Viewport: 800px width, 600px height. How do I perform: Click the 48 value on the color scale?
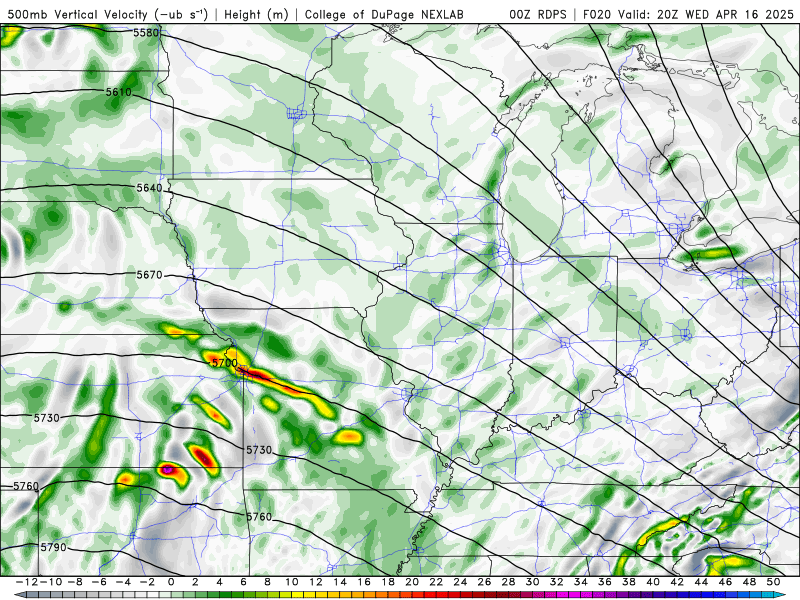749,582
